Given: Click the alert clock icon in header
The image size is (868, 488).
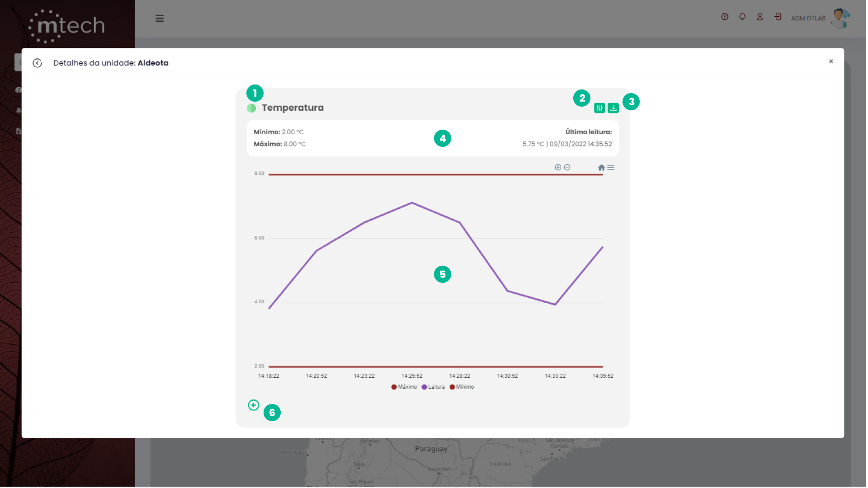Looking at the screenshot, I should point(725,17).
